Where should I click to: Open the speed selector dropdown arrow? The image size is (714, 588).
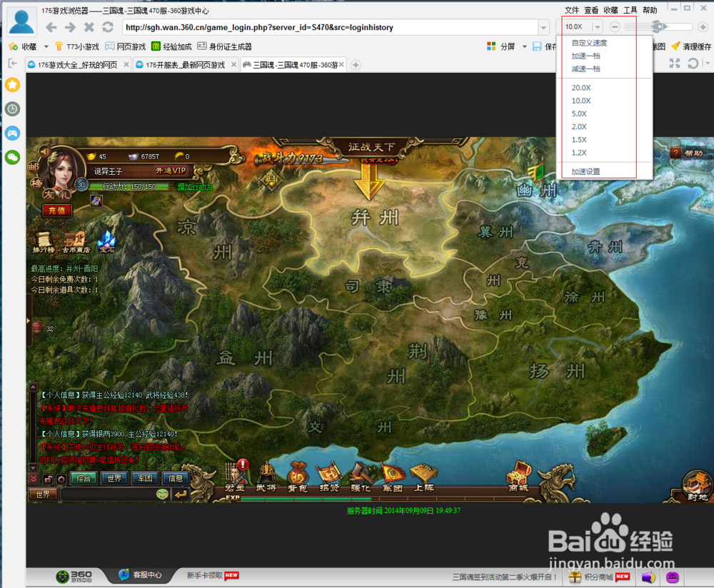[598, 27]
